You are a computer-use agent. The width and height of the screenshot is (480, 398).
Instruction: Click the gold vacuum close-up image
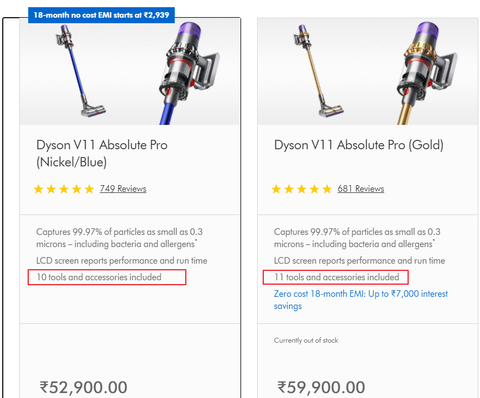click(x=427, y=73)
